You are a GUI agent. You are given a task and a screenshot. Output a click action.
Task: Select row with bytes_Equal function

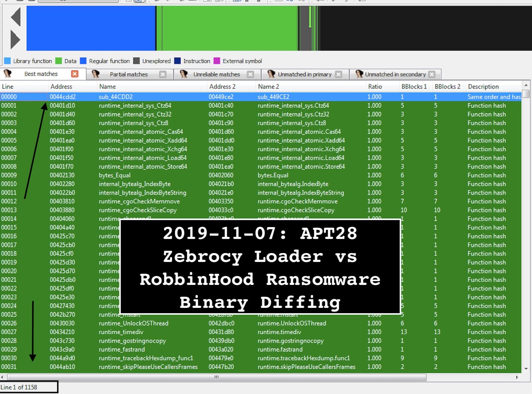[114, 175]
